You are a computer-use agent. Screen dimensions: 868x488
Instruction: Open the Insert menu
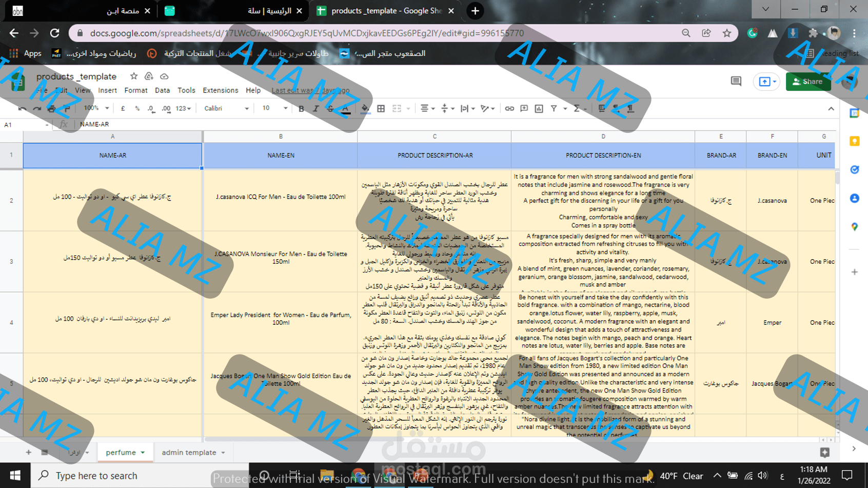(x=107, y=90)
